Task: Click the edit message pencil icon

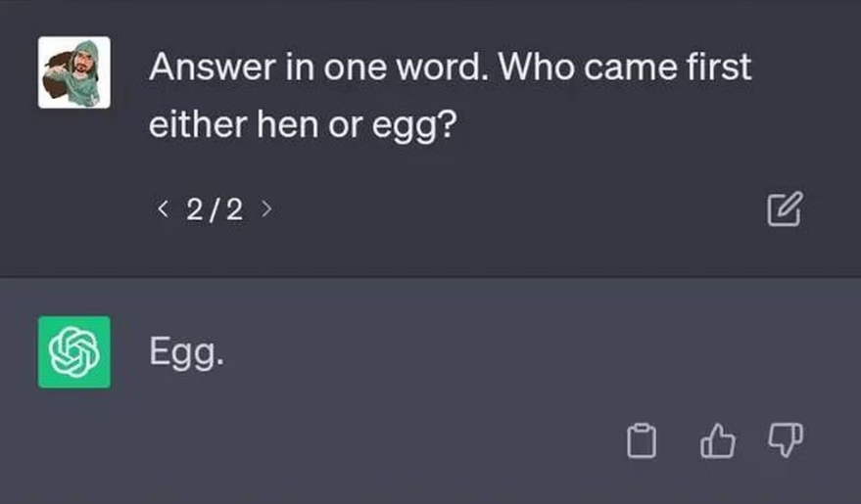Action: point(785,208)
